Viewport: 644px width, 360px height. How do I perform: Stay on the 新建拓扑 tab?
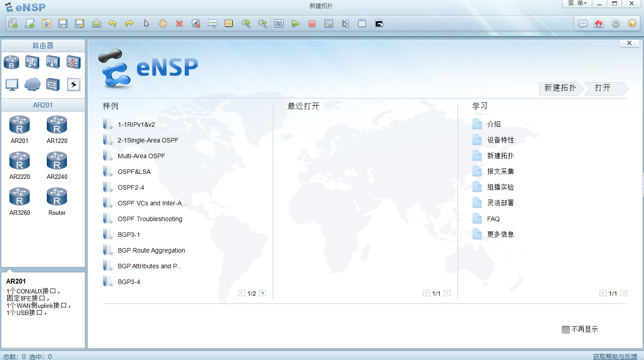pos(560,89)
